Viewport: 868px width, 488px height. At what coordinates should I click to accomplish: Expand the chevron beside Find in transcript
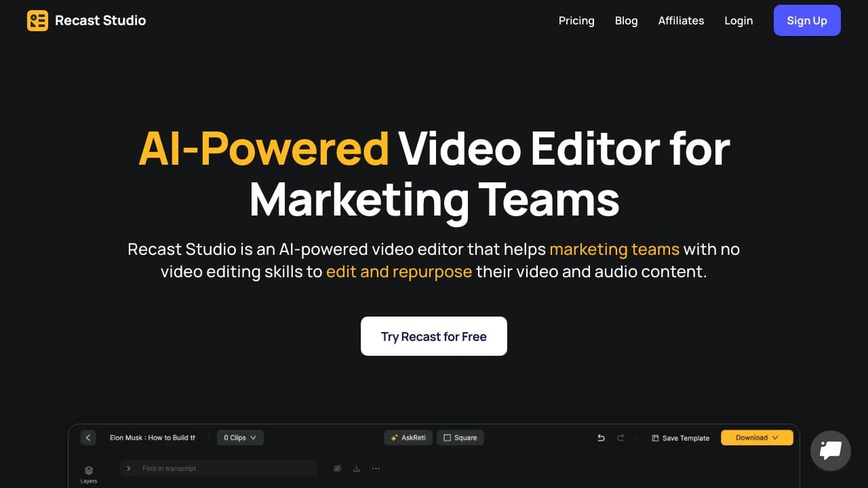129,468
